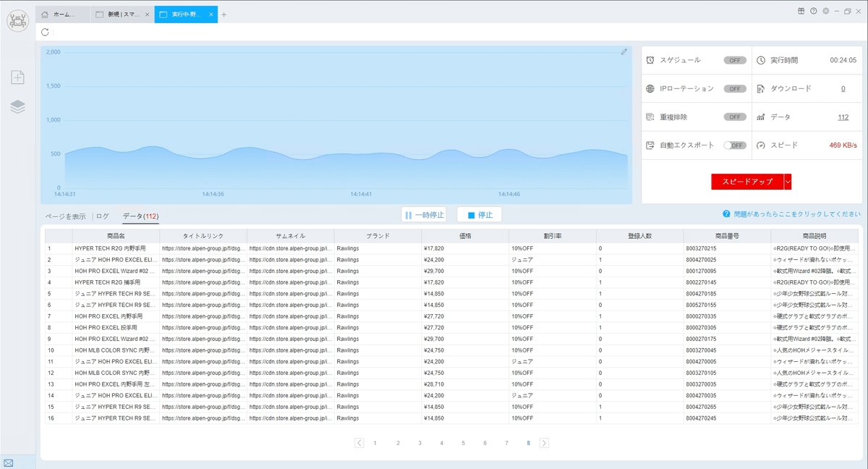Screen dimensions: 868x469
Task: Click the red スピードアップ button
Action: click(x=747, y=182)
